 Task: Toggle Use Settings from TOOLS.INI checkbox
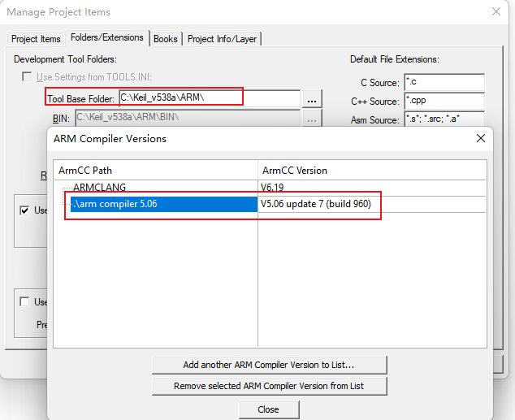pos(26,78)
